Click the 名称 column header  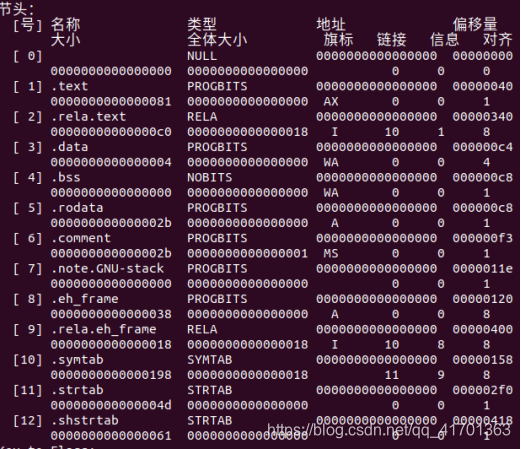(66, 24)
